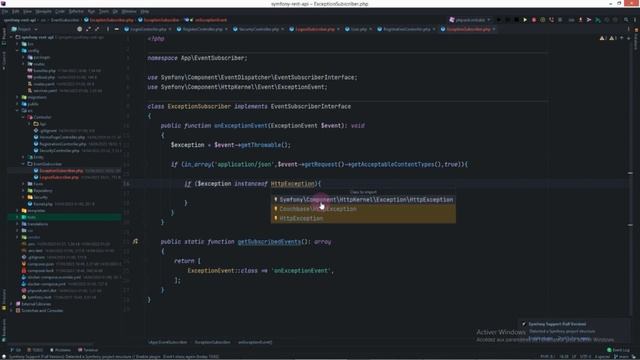Hide the Project tool window
Image resolution: width=640 pixels, height=360 pixels.
point(117,29)
